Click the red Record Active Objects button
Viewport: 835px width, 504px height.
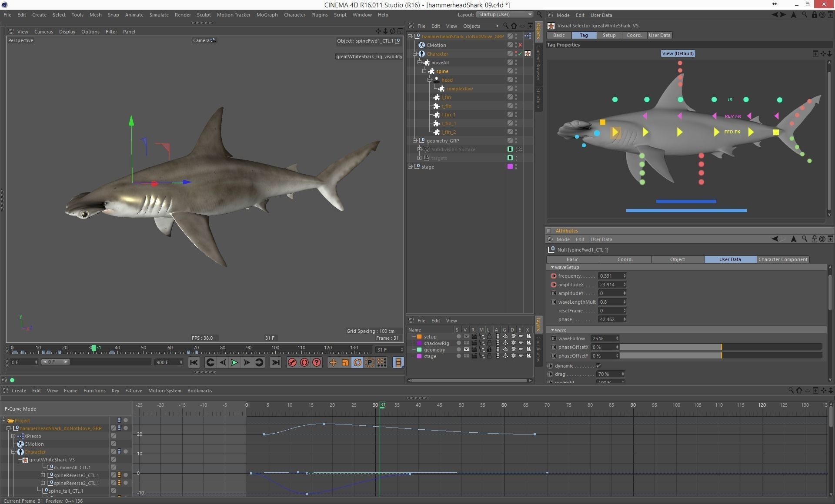coord(292,362)
